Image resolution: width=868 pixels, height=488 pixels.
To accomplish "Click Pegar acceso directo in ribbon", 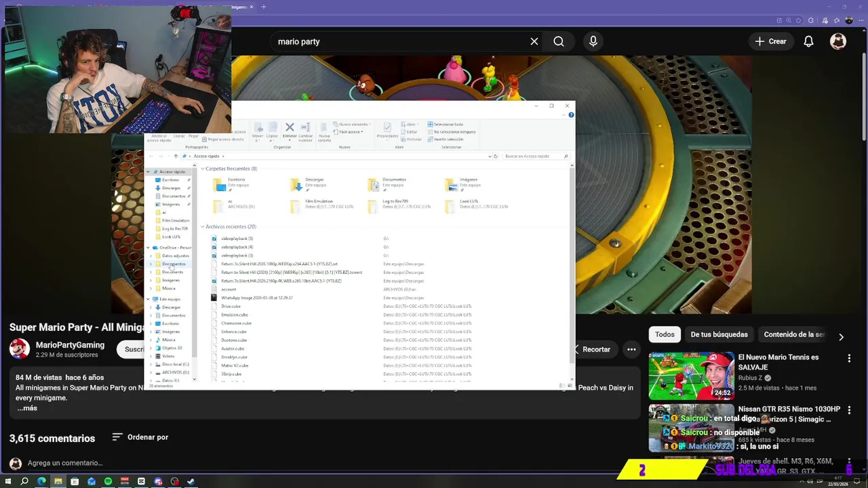I will click(223, 139).
